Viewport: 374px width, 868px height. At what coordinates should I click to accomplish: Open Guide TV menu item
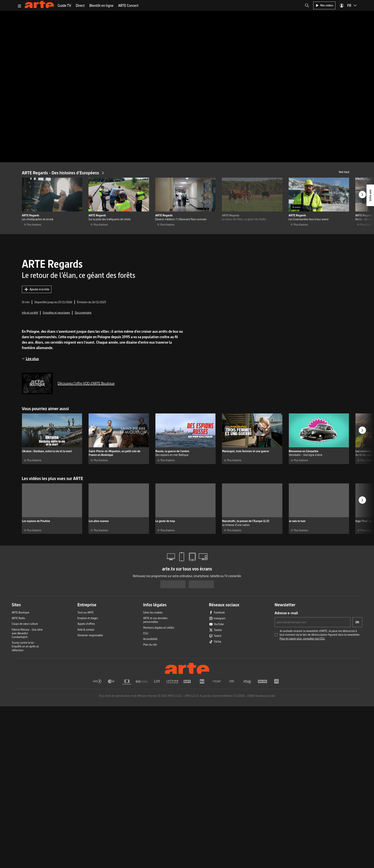64,5
